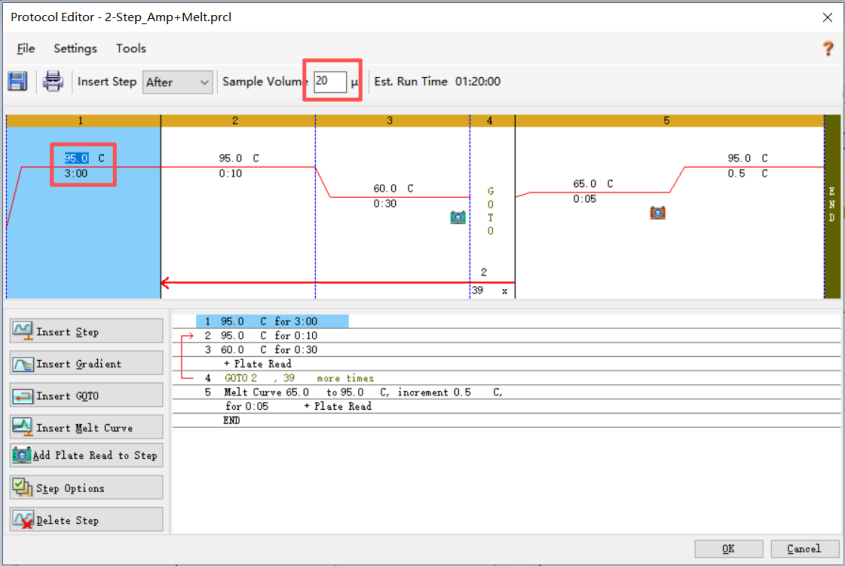Select step 2 header in protocol graph
Screen dimensions: 845x566
tap(236, 121)
